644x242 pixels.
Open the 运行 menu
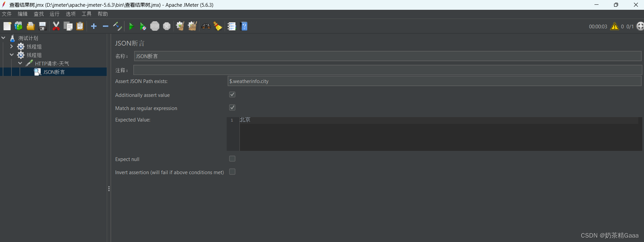(x=55, y=14)
